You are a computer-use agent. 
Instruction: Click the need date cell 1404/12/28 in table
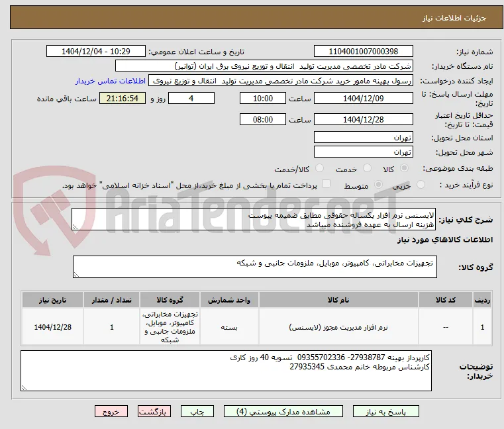[x=53, y=327]
